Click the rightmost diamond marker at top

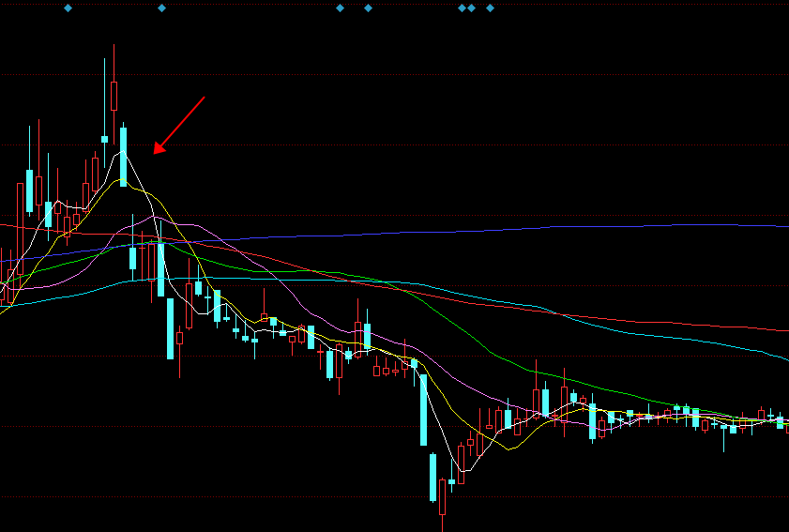click(490, 8)
